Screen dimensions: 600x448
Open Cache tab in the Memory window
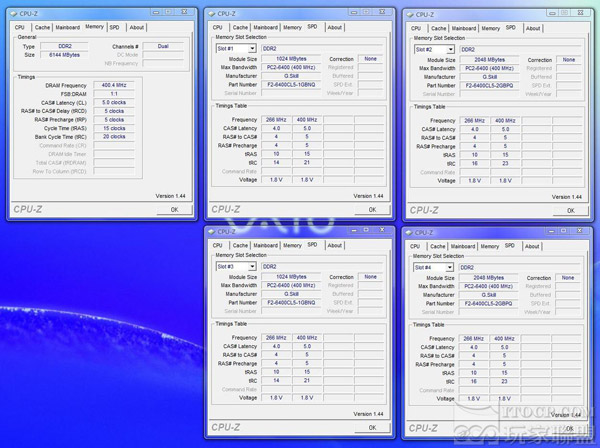pos(42,28)
